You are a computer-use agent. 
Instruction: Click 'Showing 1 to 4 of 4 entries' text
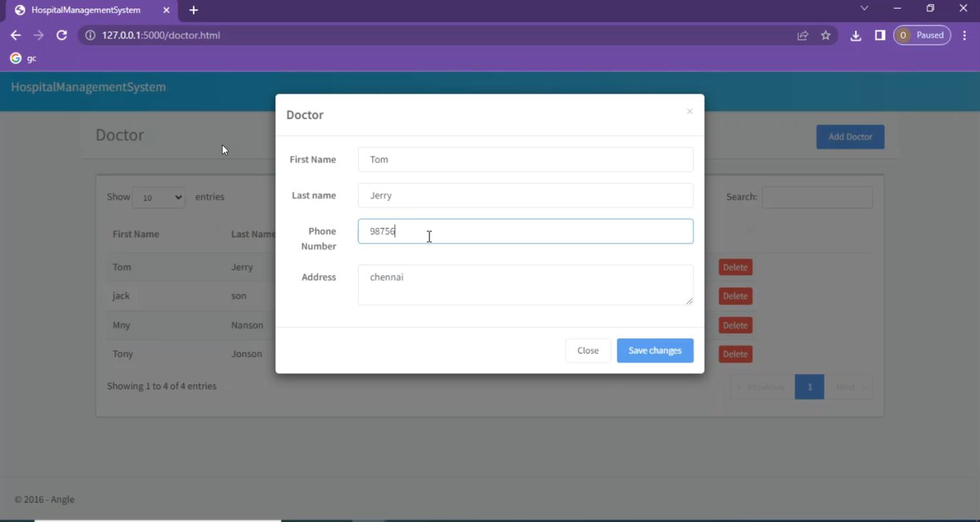pyautogui.click(x=161, y=386)
